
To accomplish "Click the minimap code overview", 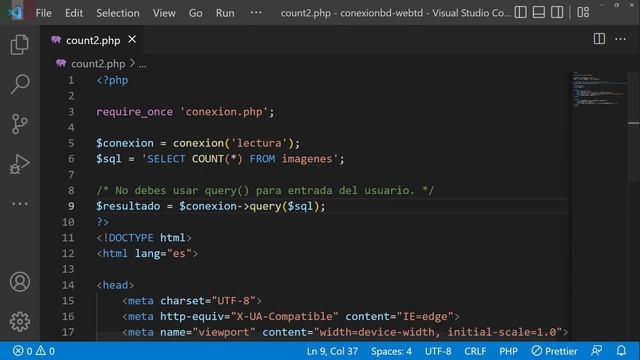I will click(x=598, y=90).
